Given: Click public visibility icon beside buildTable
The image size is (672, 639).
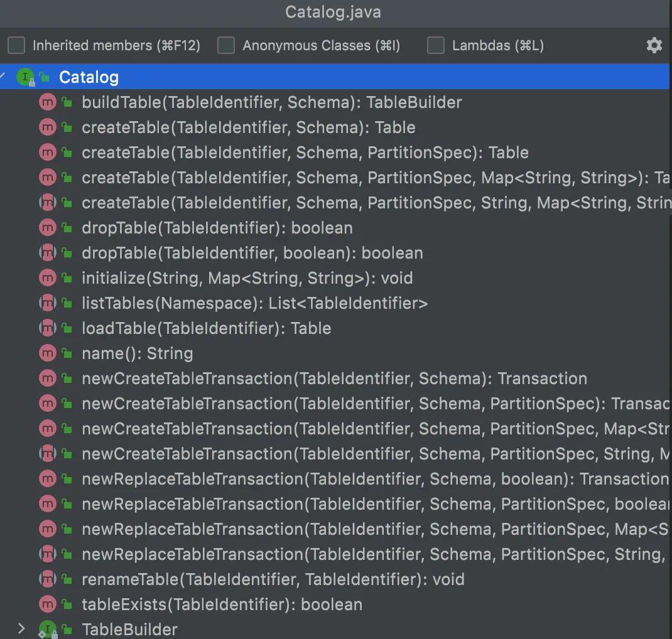Looking at the screenshot, I should [x=67, y=102].
